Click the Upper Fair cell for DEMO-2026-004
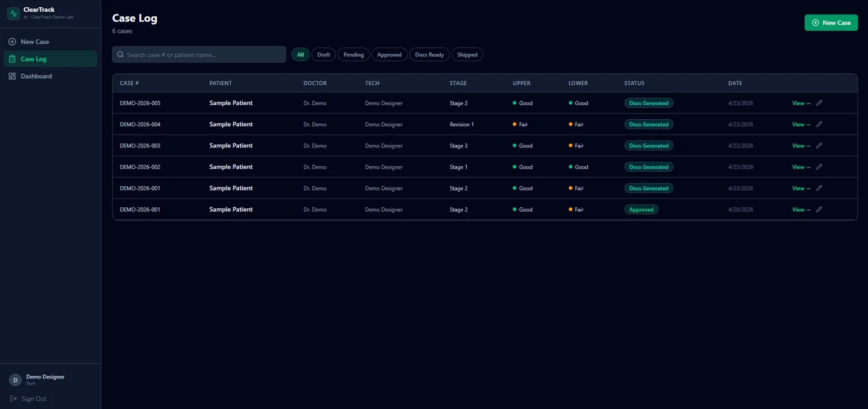 pos(520,124)
